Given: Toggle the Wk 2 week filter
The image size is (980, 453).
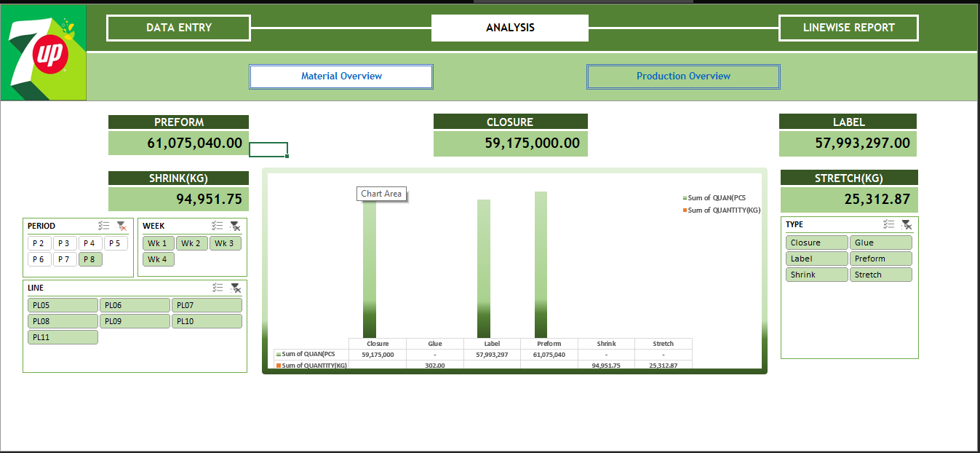Looking at the screenshot, I should point(191,243).
